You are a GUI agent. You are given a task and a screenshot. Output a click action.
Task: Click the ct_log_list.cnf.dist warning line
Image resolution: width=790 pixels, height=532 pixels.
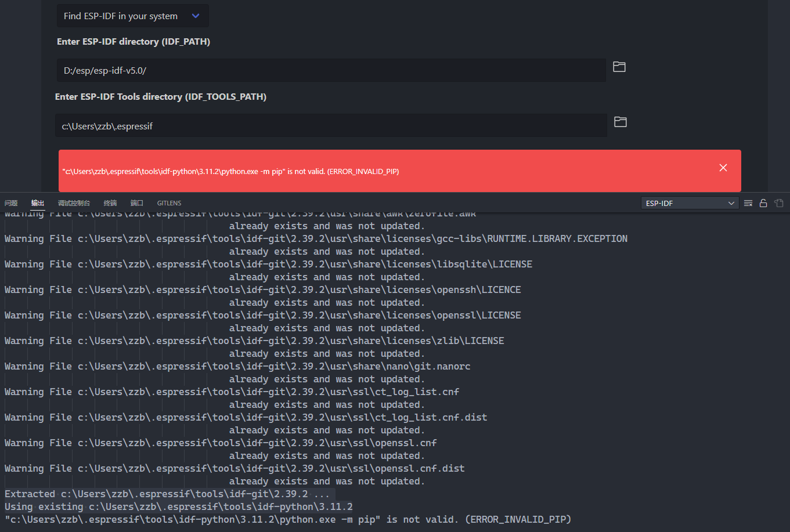pyautogui.click(x=246, y=417)
